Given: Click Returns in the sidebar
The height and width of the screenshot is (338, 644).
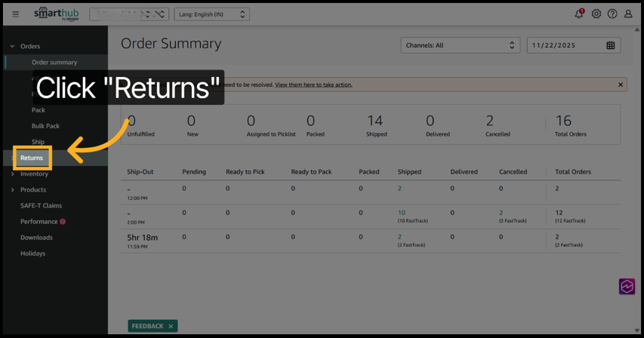Looking at the screenshot, I should point(32,158).
